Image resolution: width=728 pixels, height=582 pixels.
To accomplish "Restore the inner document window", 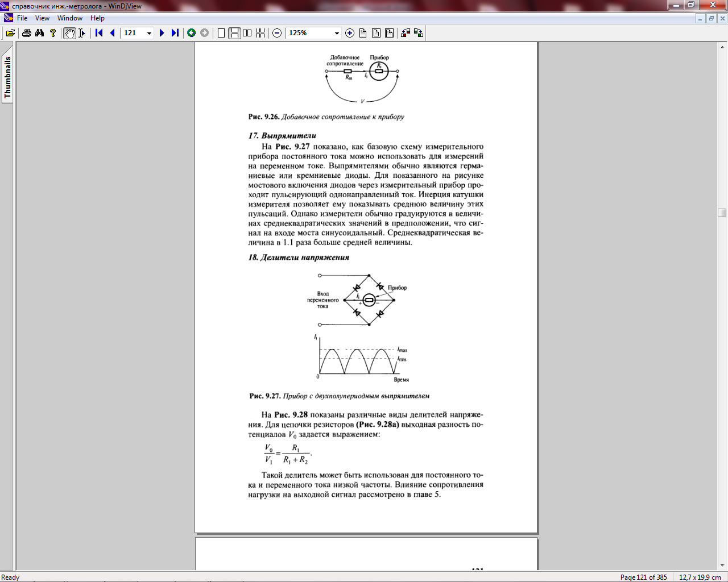I will click(x=711, y=18).
